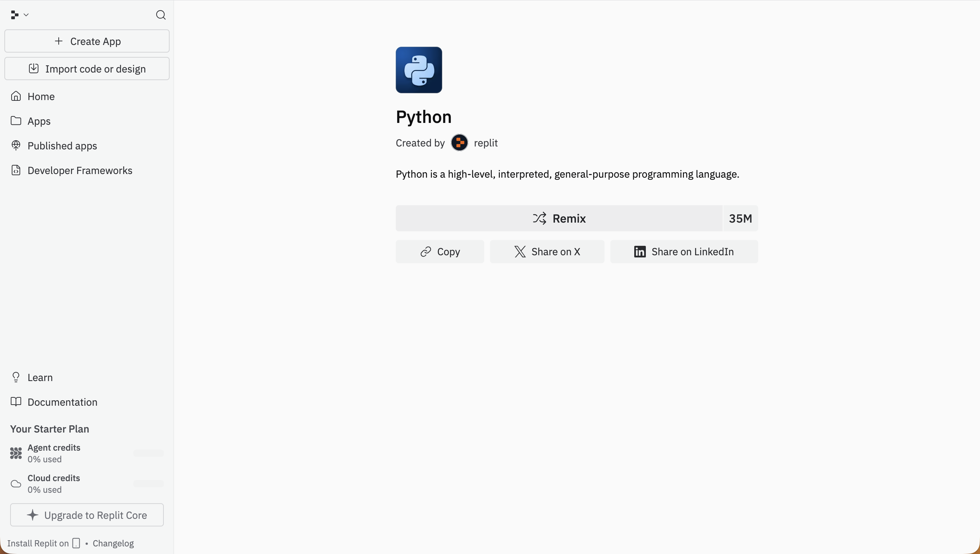The width and height of the screenshot is (980, 554).
Task: Click the search icon in the sidebar
Action: tap(161, 15)
